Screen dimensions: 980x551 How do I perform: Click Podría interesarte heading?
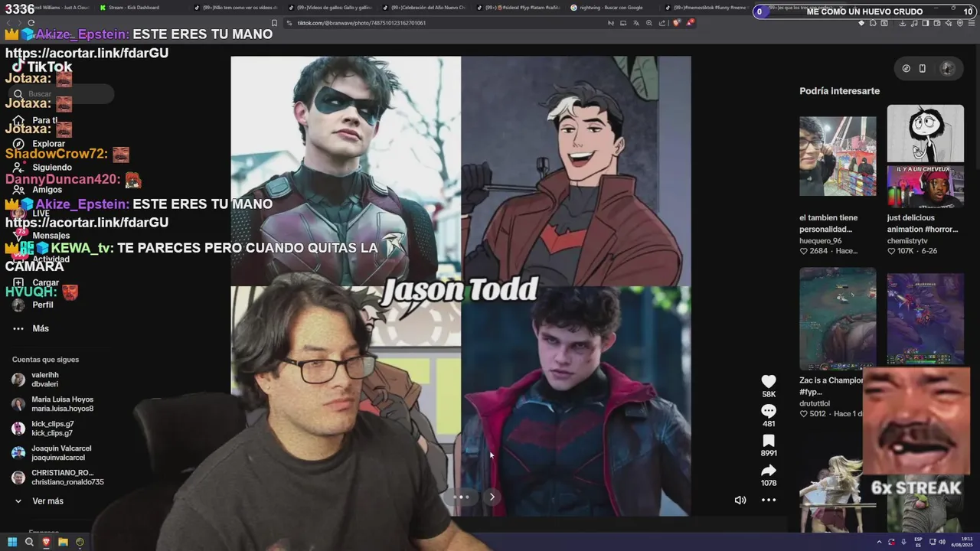pyautogui.click(x=839, y=91)
